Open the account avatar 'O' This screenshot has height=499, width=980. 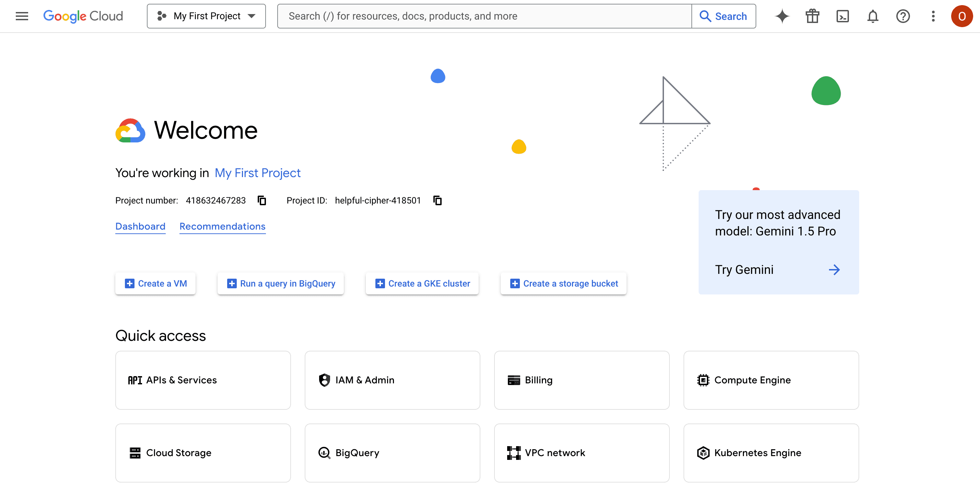pyautogui.click(x=962, y=16)
